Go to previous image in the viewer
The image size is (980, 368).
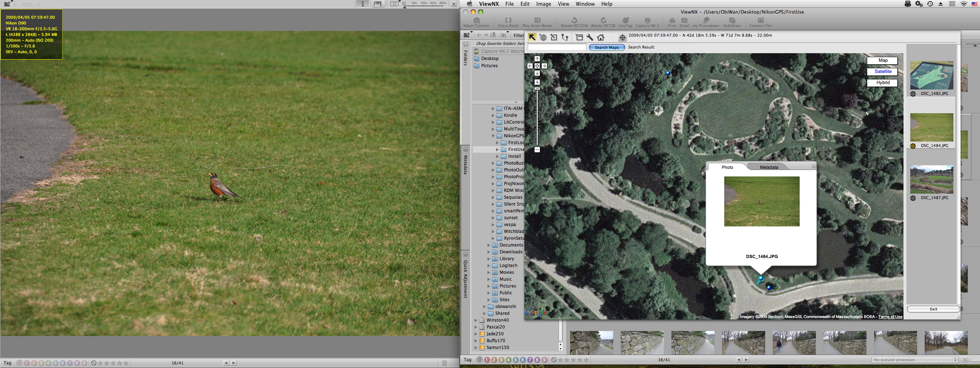tap(226, 363)
